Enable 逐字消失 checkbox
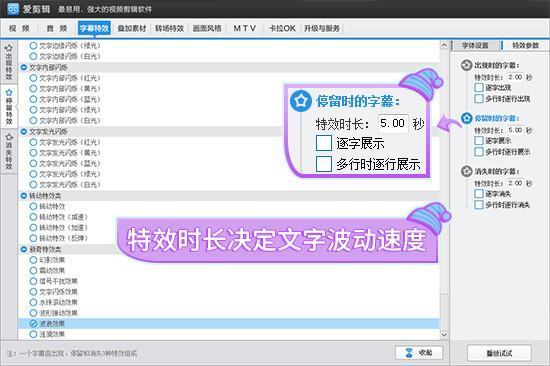This screenshot has width=550, height=366. [479, 193]
